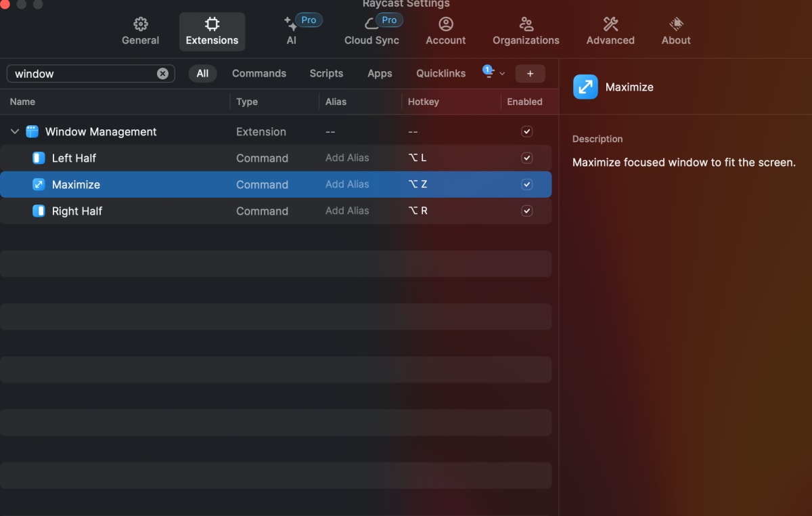Image resolution: width=812 pixels, height=516 pixels.
Task: Filter list by Quicklinks
Action: (x=441, y=73)
